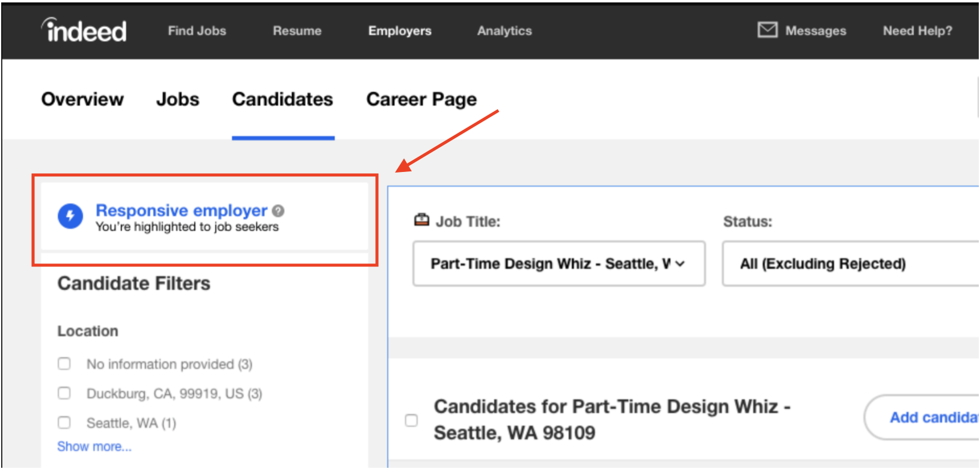Expand location list with Show more

(94, 447)
